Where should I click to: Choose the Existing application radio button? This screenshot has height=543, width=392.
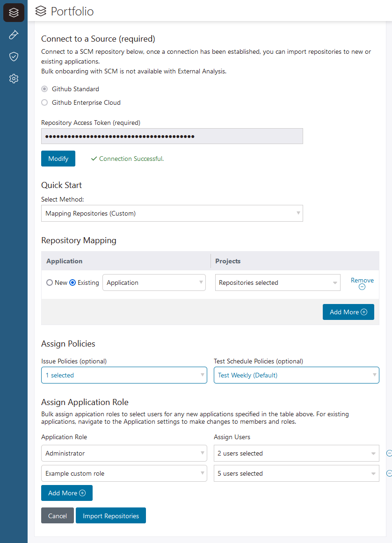[x=73, y=282]
